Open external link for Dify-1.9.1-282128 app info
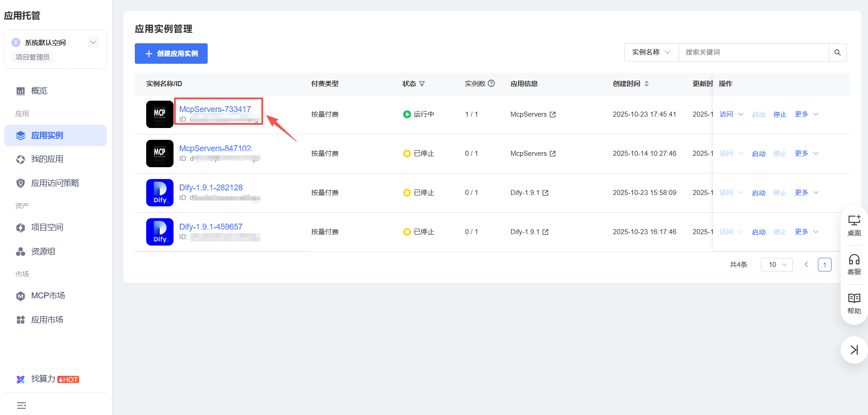 (x=546, y=193)
